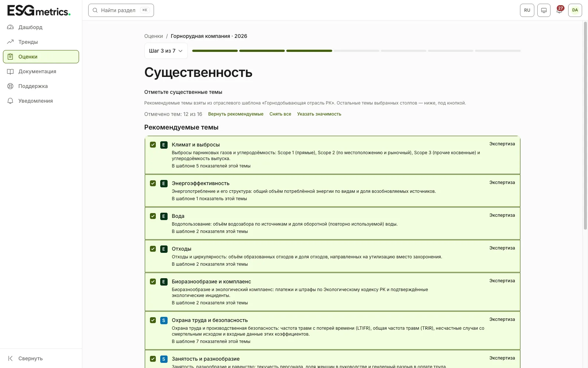Uncheck the Отходы topic checkbox
Image resolution: width=588 pixels, height=368 pixels.
(x=153, y=249)
